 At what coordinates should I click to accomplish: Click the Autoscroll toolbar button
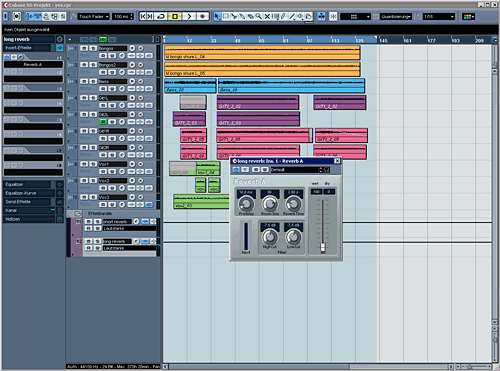321,16
